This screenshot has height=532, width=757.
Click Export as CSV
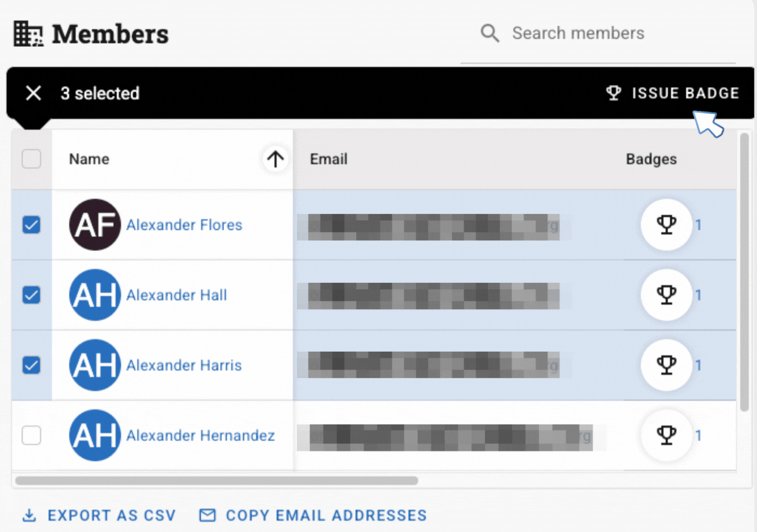[x=99, y=515]
